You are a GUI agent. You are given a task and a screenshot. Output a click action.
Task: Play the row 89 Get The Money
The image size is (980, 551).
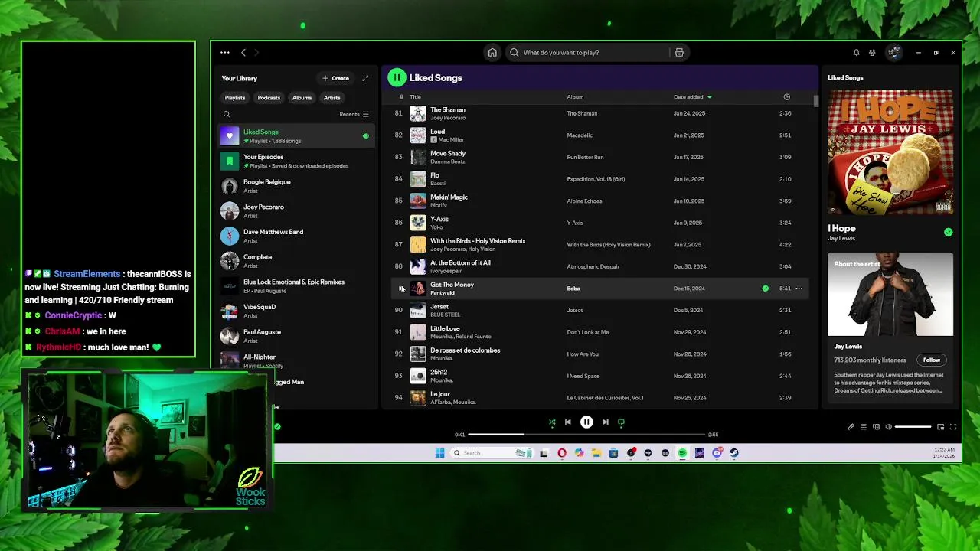pyautogui.click(x=401, y=289)
